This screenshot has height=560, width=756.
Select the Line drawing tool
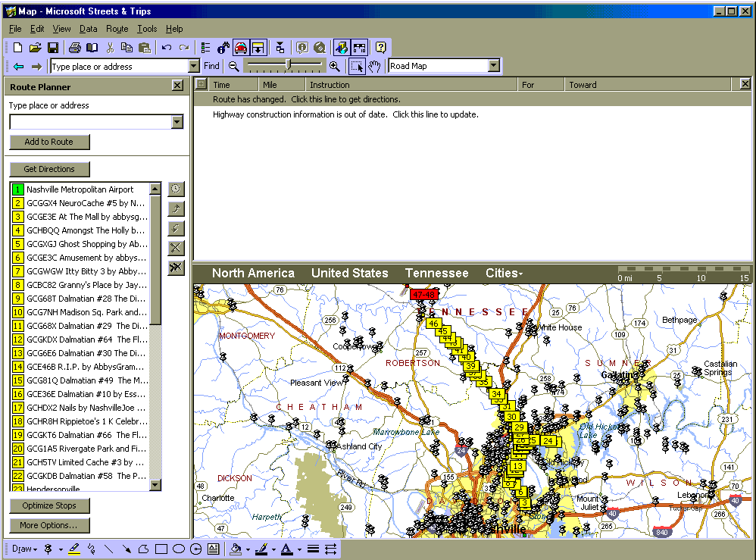(109, 549)
